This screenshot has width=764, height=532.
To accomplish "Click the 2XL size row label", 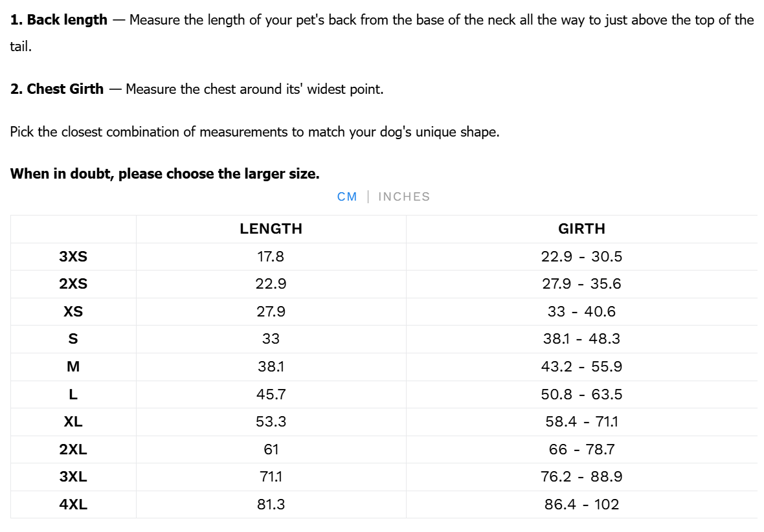I will [x=73, y=449].
